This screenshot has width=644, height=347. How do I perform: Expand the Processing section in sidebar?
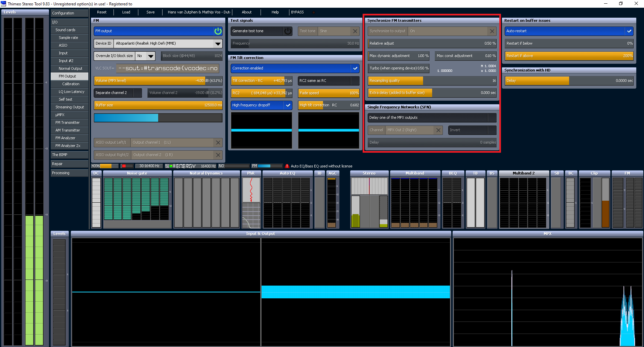[69, 173]
